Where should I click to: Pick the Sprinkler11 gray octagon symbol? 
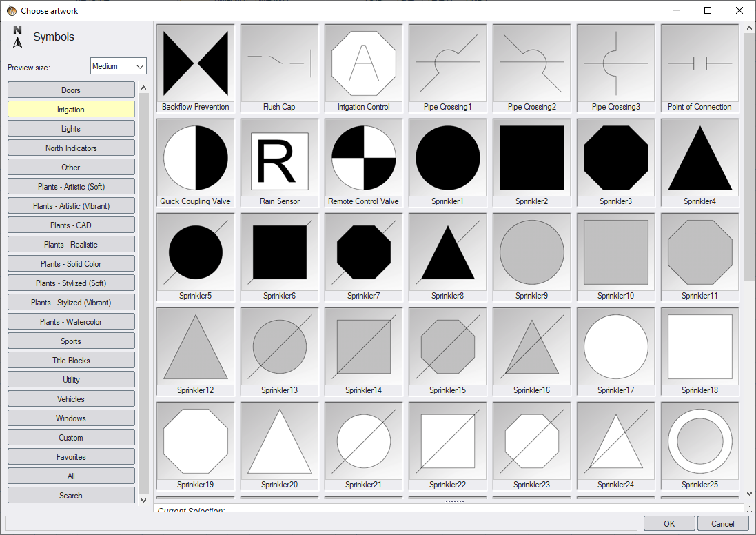point(699,258)
